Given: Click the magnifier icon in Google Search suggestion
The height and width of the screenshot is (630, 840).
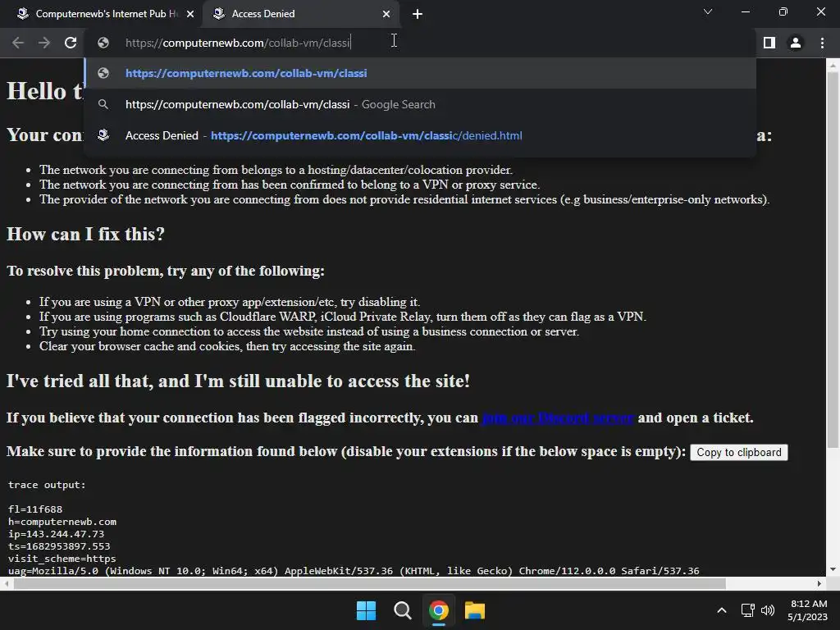Looking at the screenshot, I should click(103, 104).
